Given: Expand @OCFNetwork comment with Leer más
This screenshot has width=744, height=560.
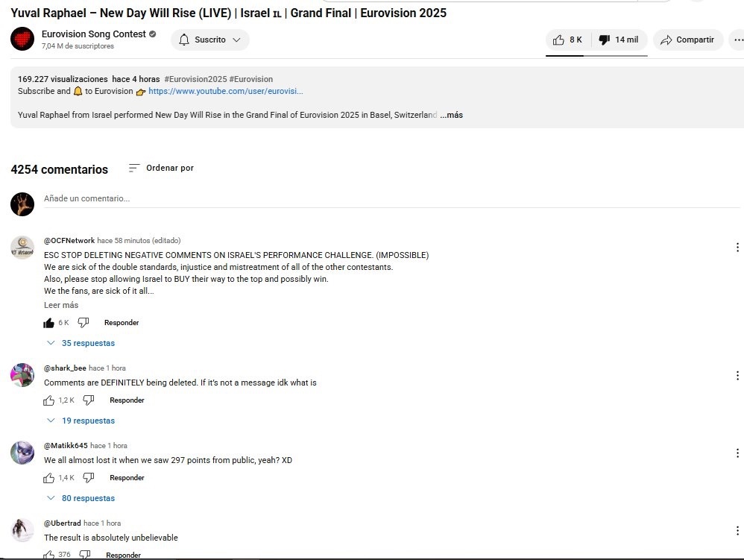Looking at the screenshot, I should (61, 305).
